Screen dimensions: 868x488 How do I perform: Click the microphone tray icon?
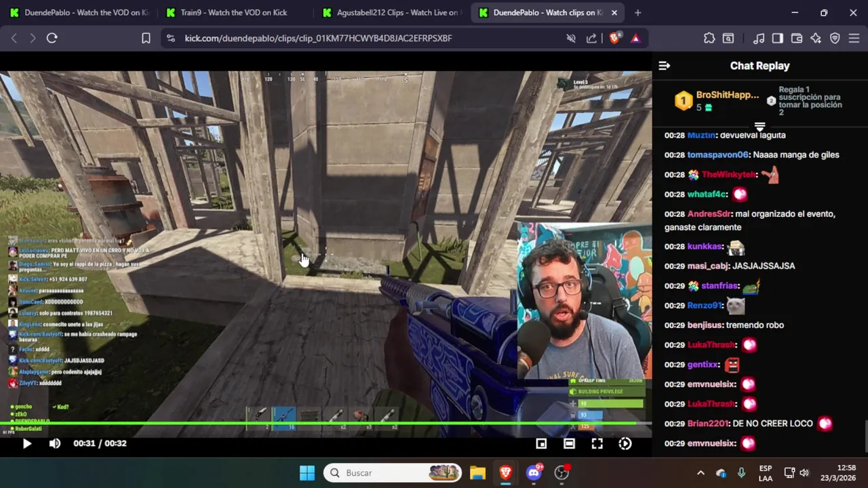(x=741, y=472)
